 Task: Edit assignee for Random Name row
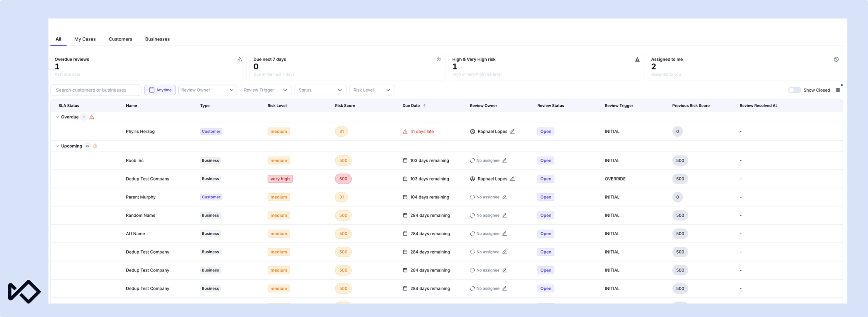pos(504,215)
